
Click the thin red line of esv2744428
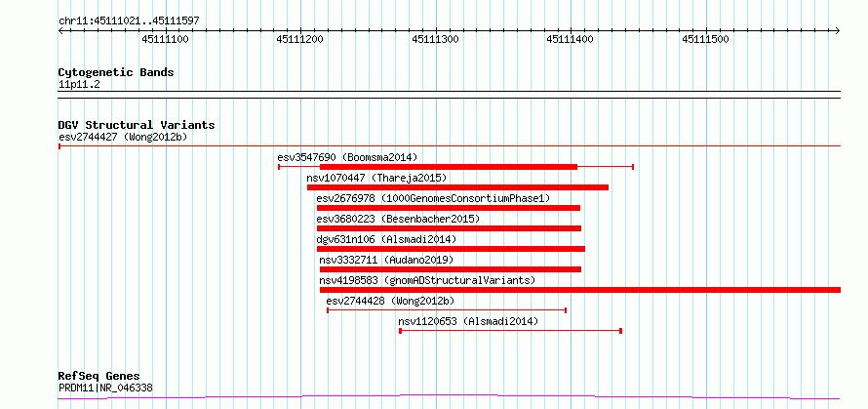pos(447,310)
